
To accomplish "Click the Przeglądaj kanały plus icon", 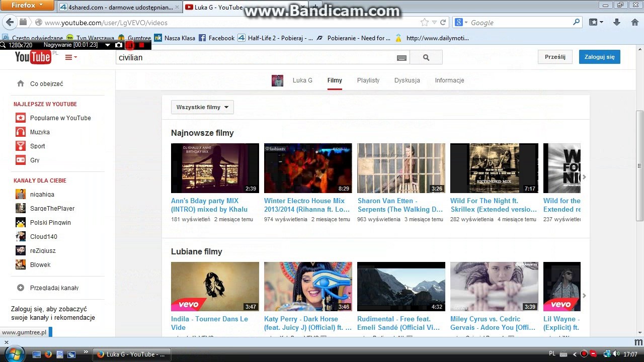I will coord(21,288).
